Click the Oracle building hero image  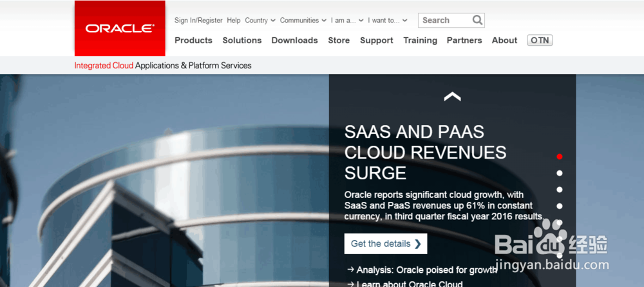[x=164, y=181]
